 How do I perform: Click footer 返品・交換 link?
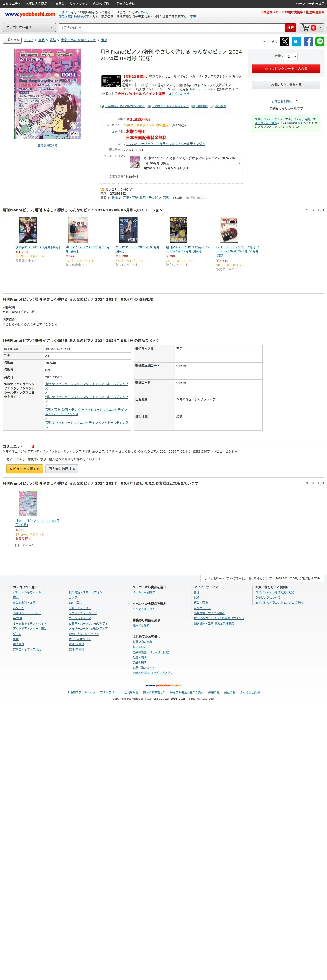tap(201, 603)
